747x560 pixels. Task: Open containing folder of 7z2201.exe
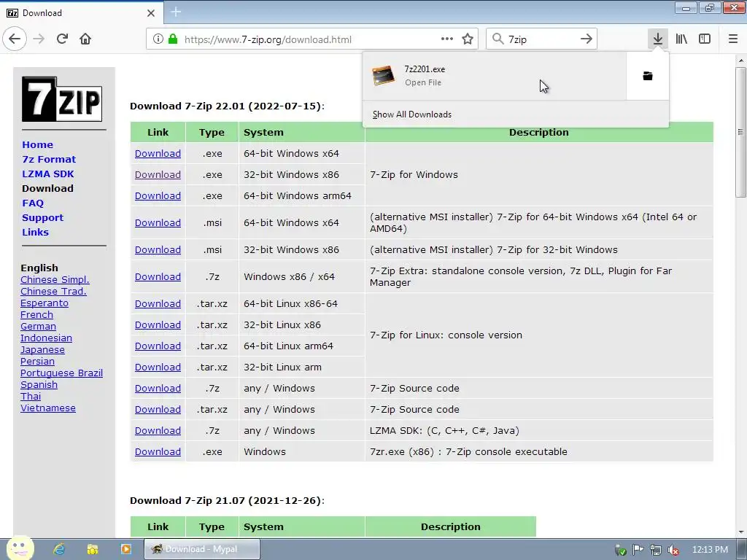648,76
